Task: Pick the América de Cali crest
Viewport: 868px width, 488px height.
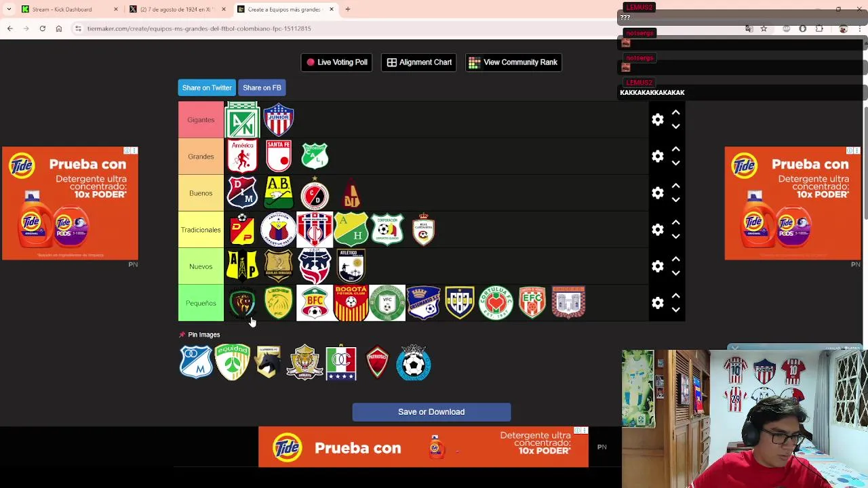Action: click(242, 157)
